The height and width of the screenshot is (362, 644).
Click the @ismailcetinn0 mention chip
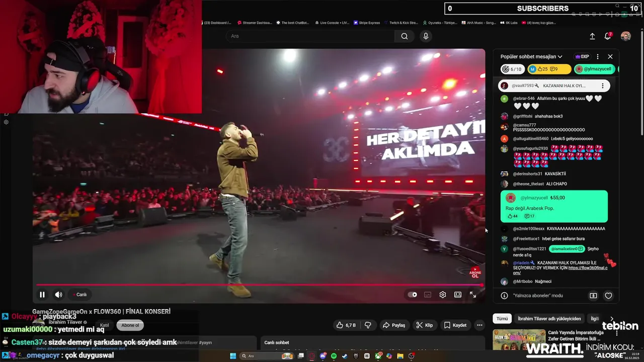click(x=567, y=249)
